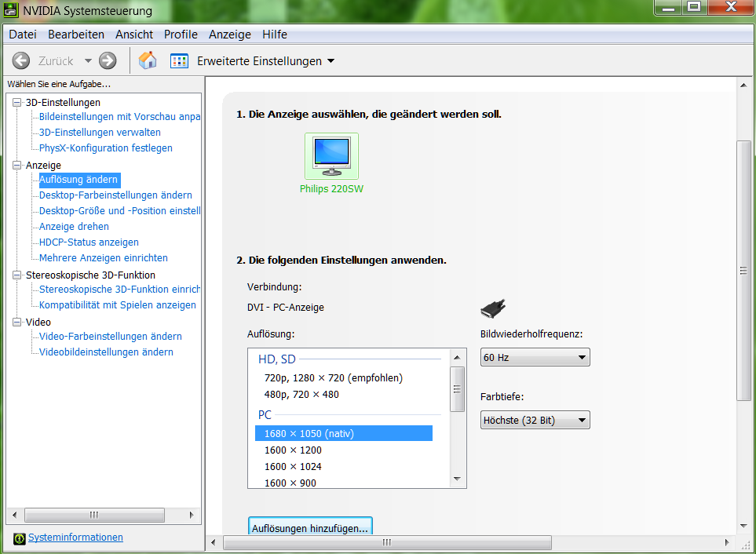The width and height of the screenshot is (756, 554).
Task: Select resolution 720p, 1280 × 720 (empfohlen)
Action: click(344, 378)
